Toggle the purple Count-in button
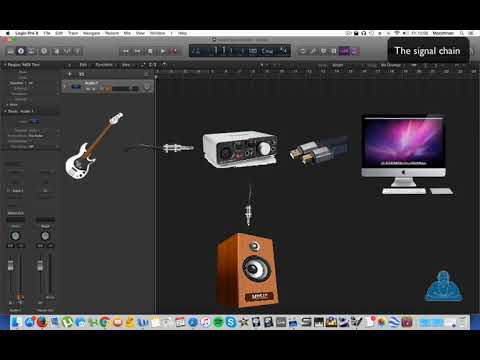Screen dimensions: 480x360 click(344, 51)
